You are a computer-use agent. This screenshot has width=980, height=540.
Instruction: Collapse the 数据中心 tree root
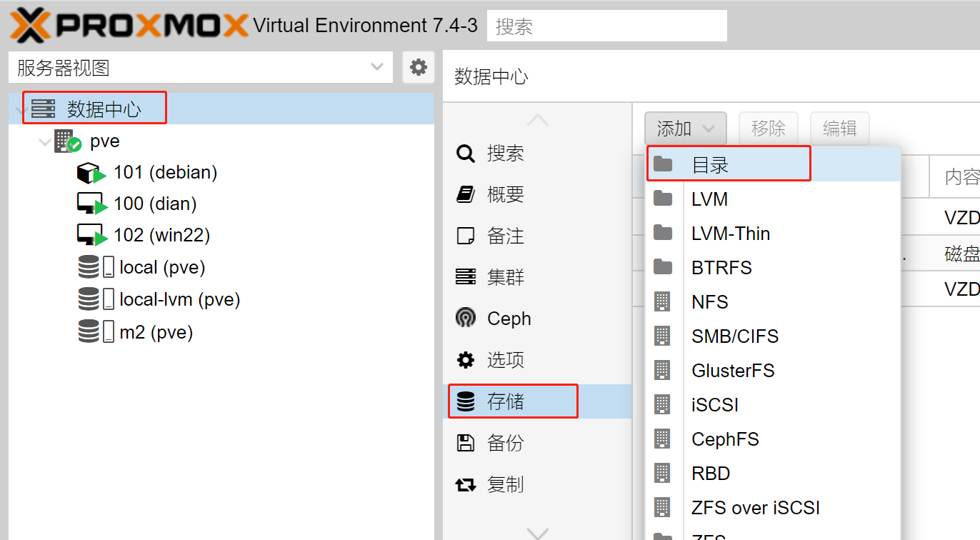coord(21,109)
